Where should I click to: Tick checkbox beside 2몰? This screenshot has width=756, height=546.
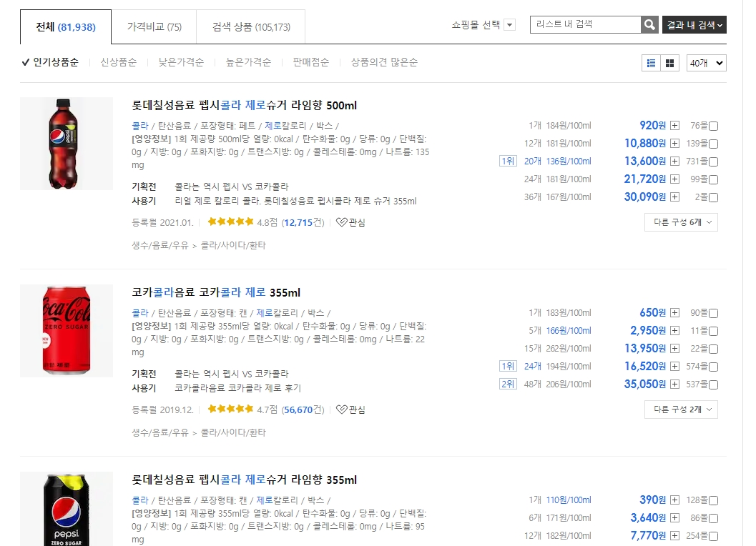[714, 197]
